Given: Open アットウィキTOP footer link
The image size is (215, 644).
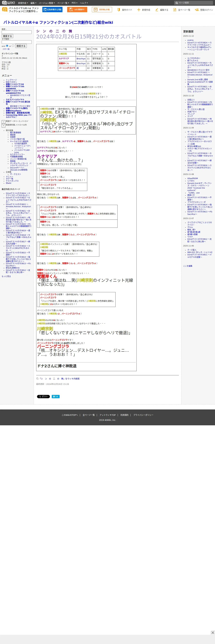Looking at the screenshot, I should point(108,415).
